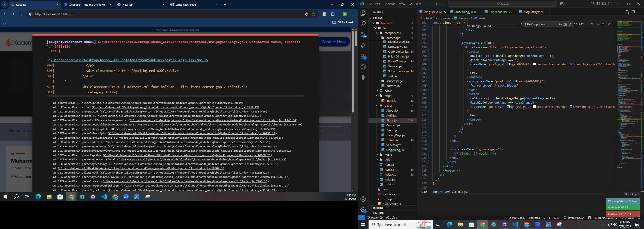Open the Selection menu in VS Code
Viewport: 644px width, 229px height.
390,4
